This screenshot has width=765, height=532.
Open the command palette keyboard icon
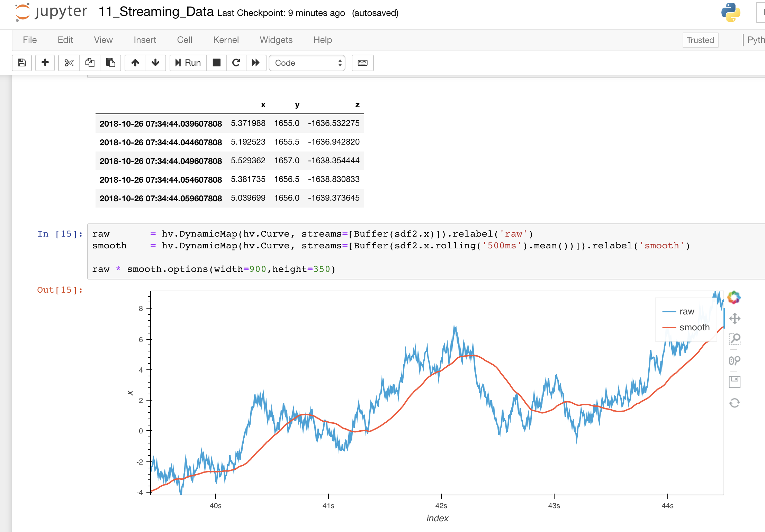[362, 63]
